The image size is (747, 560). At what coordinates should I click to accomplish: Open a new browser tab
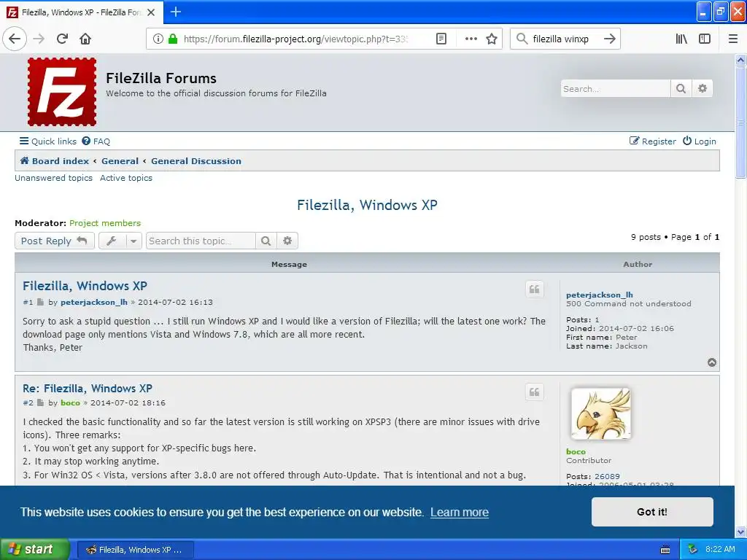click(x=176, y=12)
